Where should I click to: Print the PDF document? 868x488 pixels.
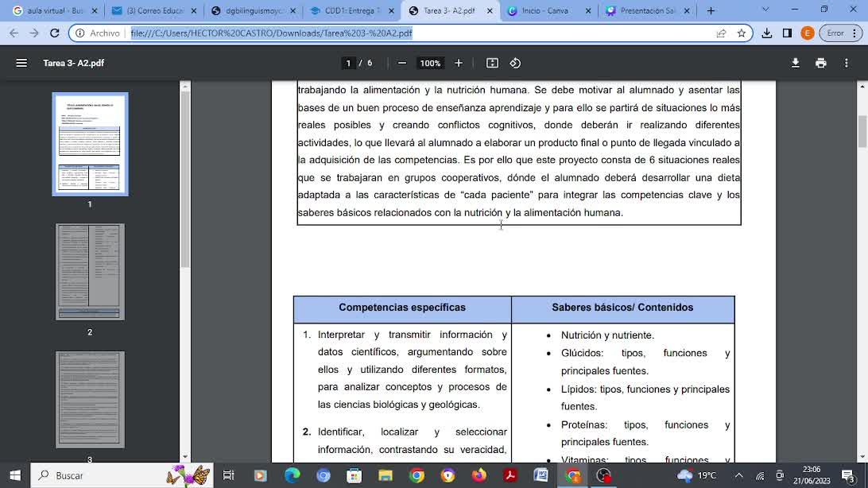click(821, 63)
